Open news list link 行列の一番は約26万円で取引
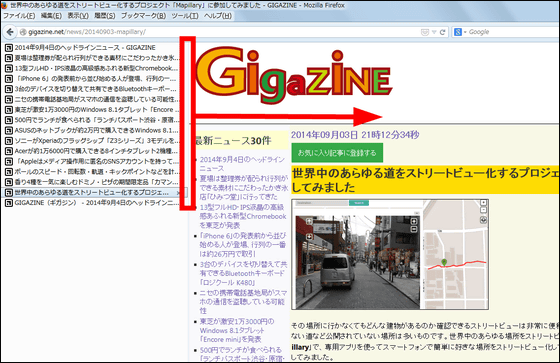The width and height of the screenshot is (560, 363). click(243, 245)
